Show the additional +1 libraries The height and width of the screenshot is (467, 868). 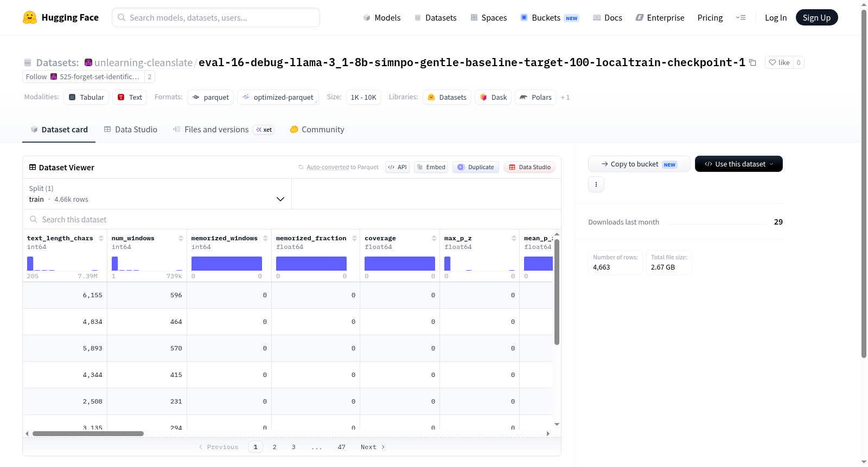pos(565,98)
